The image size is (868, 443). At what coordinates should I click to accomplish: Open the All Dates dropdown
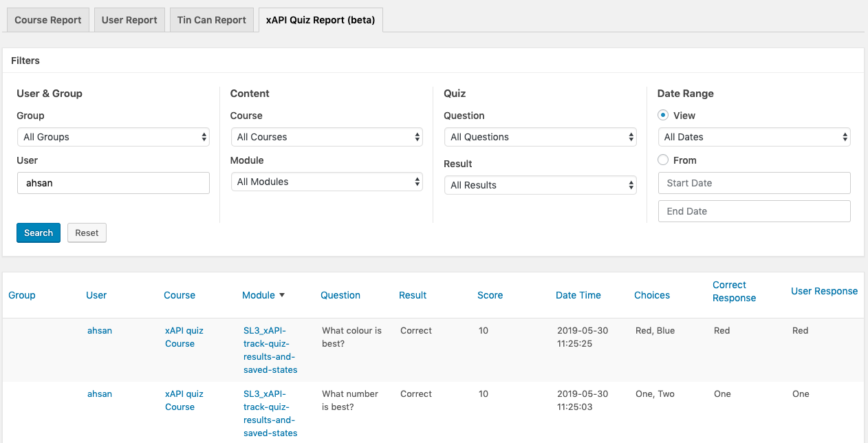pos(754,137)
